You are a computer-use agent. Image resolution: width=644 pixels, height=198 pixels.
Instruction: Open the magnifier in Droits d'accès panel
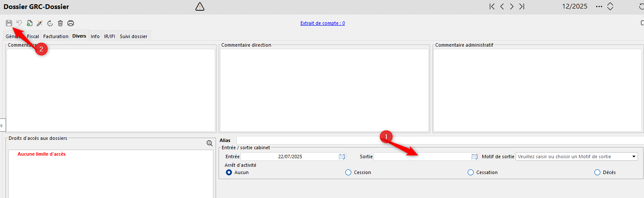coord(209,144)
